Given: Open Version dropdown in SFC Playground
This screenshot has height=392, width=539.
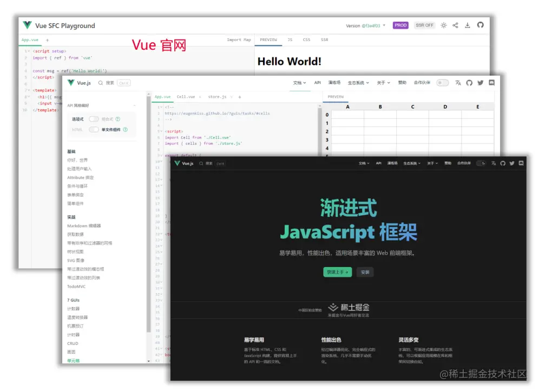Looking at the screenshot, I should 366,26.
